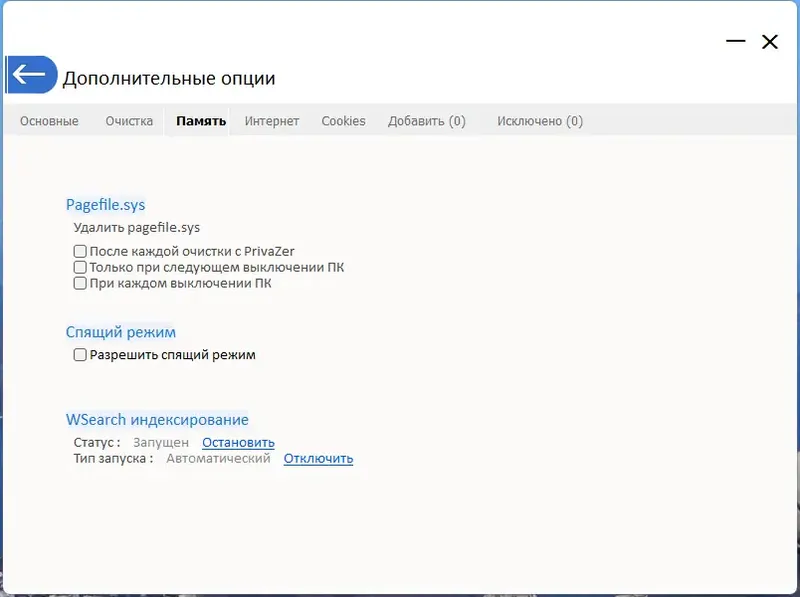Screen dimensions: 800x597
Task: Switch to the Интернет tab
Action: pos(271,120)
